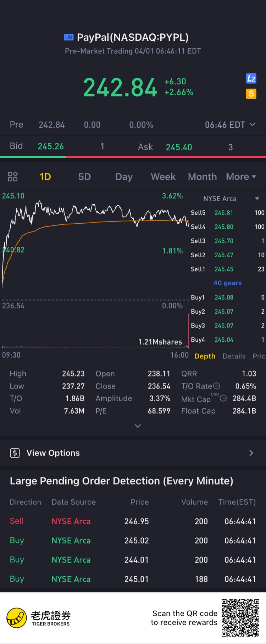266x644 pixels.
Task: Tap the High value 245.23
Action: pyautogui.click(x=73, y=374)
